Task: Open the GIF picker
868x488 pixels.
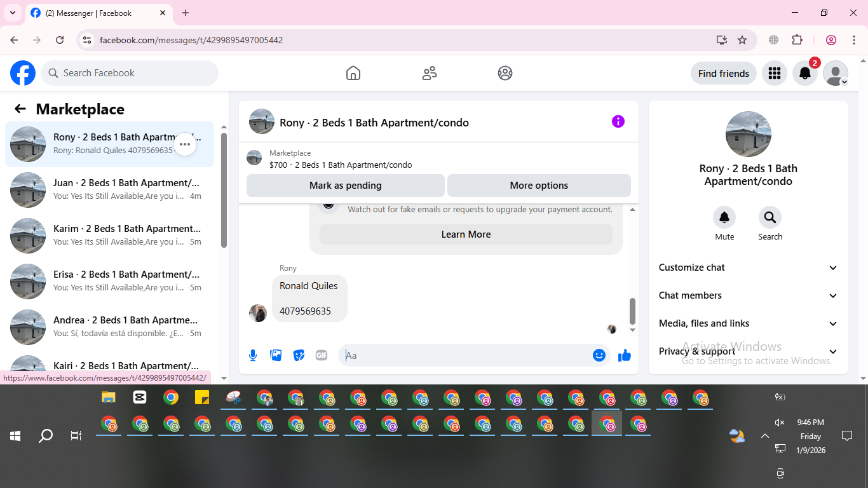Action: (x=322, y=355)
